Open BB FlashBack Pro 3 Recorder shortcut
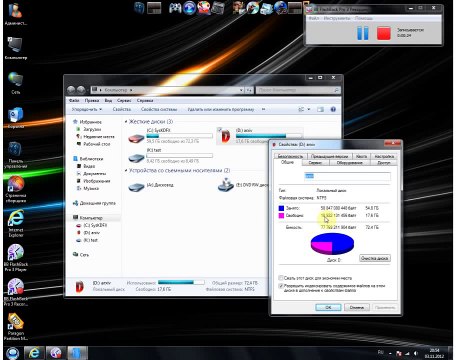Screen dimensions: 456x360 [x=15, y=292]
